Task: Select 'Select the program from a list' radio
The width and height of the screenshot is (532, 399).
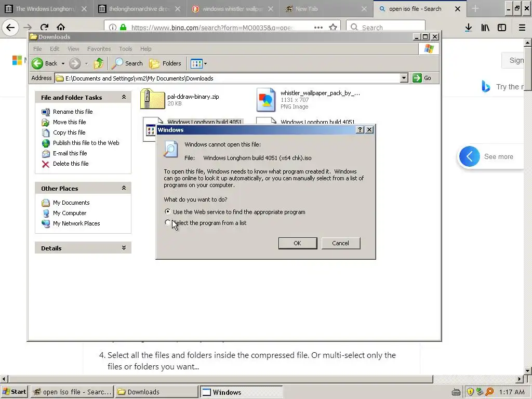Action: pyautogui.click(x=168, y=222)
